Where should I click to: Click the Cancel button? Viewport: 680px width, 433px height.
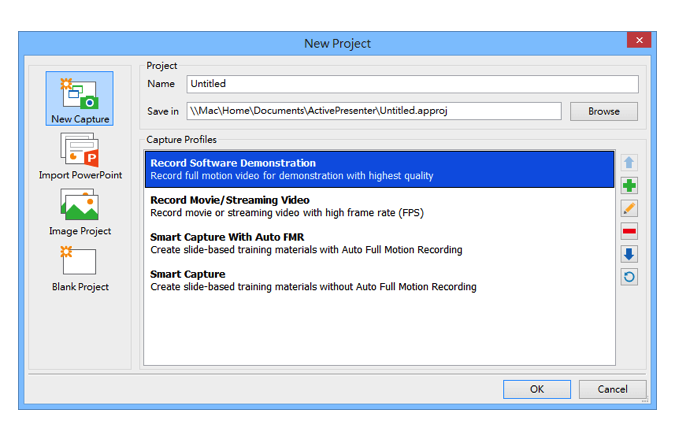point(612,389)
